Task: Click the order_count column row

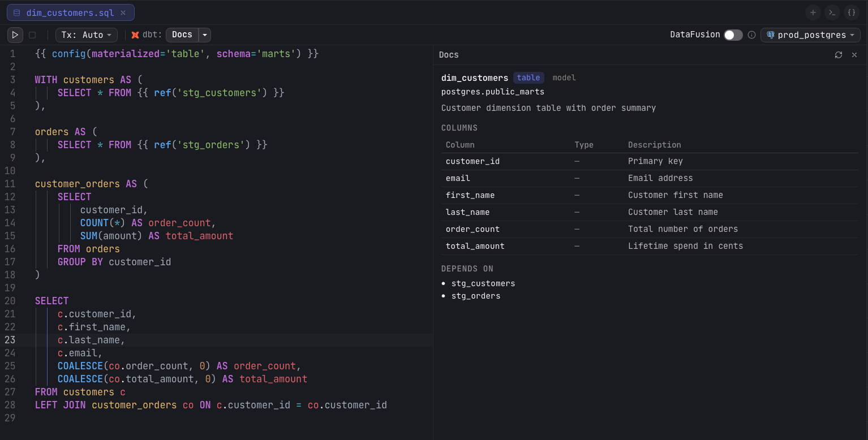Action: pos(650,229)
